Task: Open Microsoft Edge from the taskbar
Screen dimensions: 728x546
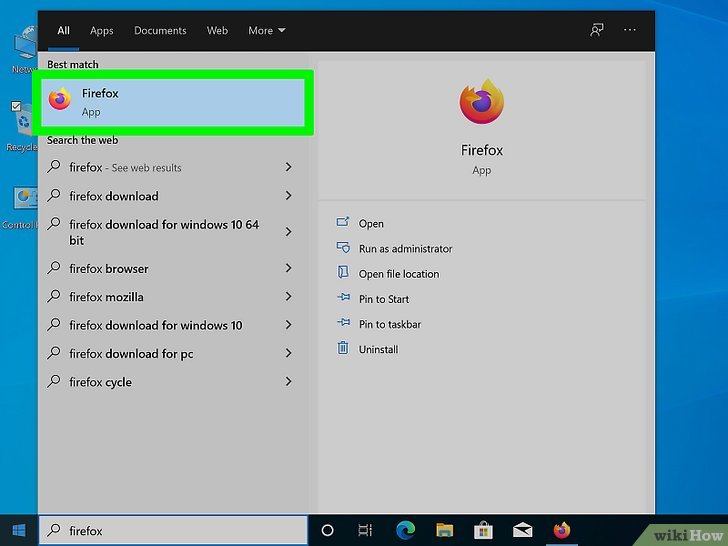Action: pos(405,530)
